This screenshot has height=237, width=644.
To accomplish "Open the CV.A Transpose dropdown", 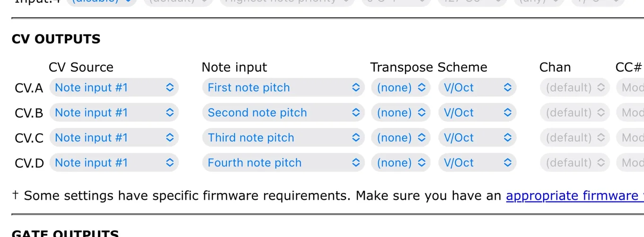I will click(x=401, y=88).
